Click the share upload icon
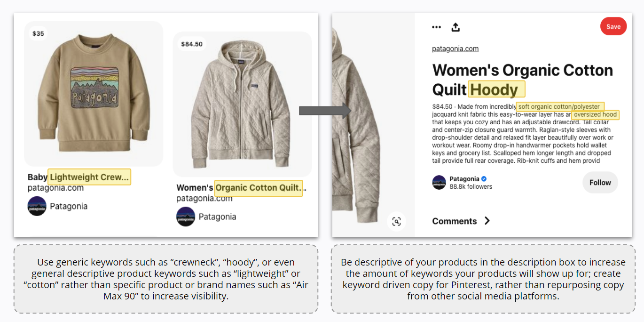 point(455,27)
